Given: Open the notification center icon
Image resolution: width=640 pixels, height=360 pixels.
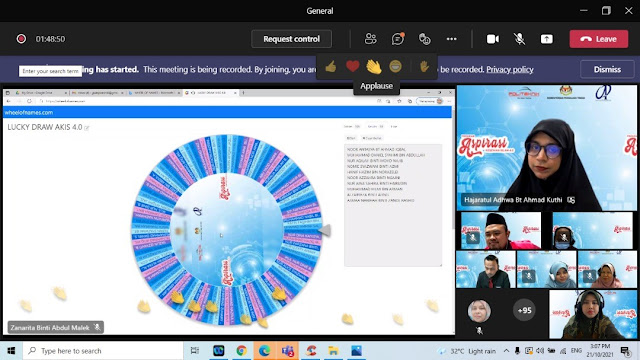Looking at the screenshot, I should point(625,351).
